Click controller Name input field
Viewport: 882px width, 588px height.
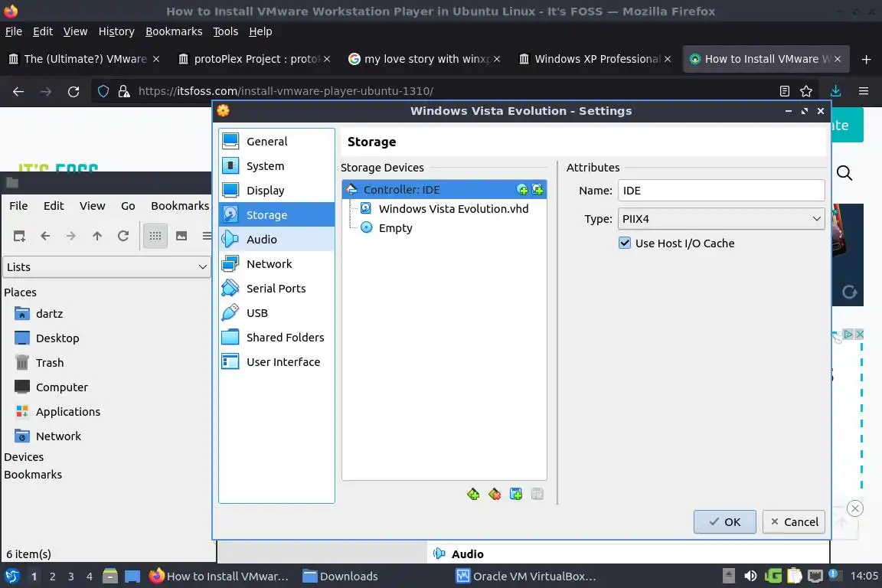[721, 190]
